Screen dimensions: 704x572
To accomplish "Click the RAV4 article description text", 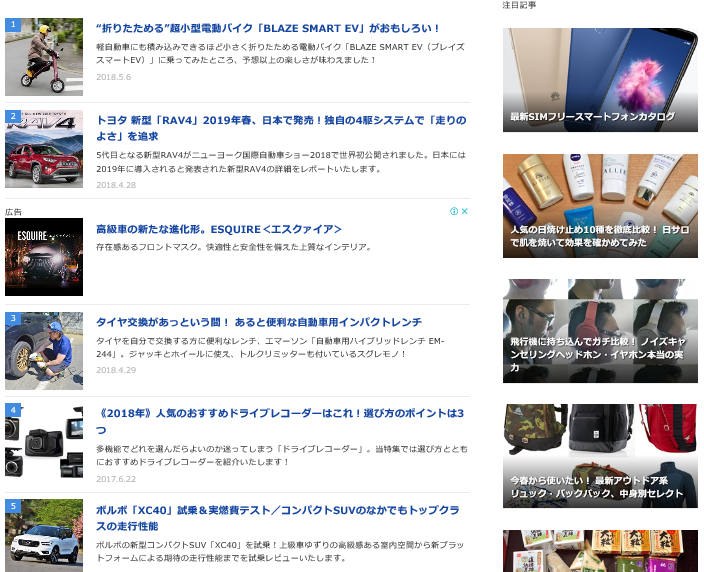I will coord(281,162).
